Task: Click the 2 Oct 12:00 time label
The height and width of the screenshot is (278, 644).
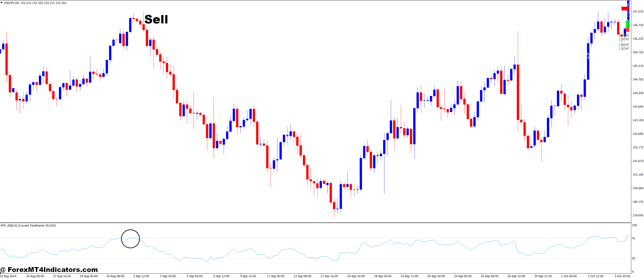Action: click(x=596, y=276)
